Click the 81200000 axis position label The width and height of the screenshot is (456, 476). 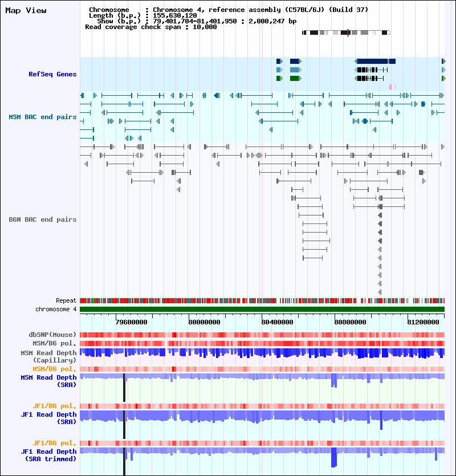pyautogui.click(x=423, y=322)
